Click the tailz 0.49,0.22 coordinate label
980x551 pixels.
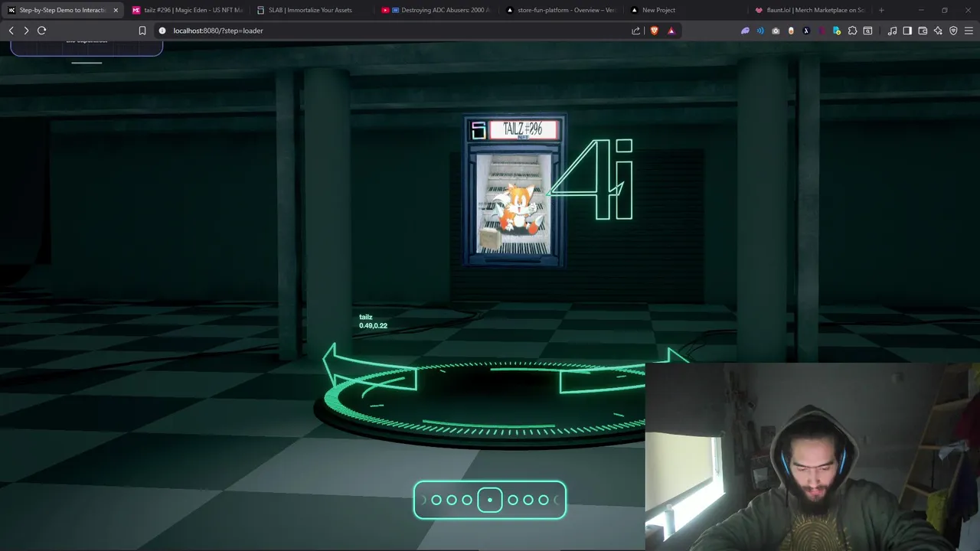pos(373,321)
